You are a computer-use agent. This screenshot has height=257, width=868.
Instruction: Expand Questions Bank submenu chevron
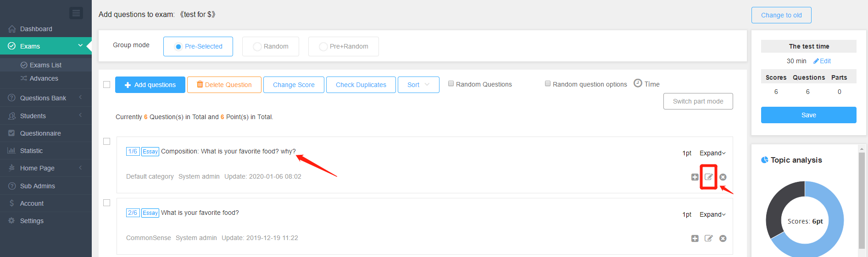(80, 97)
